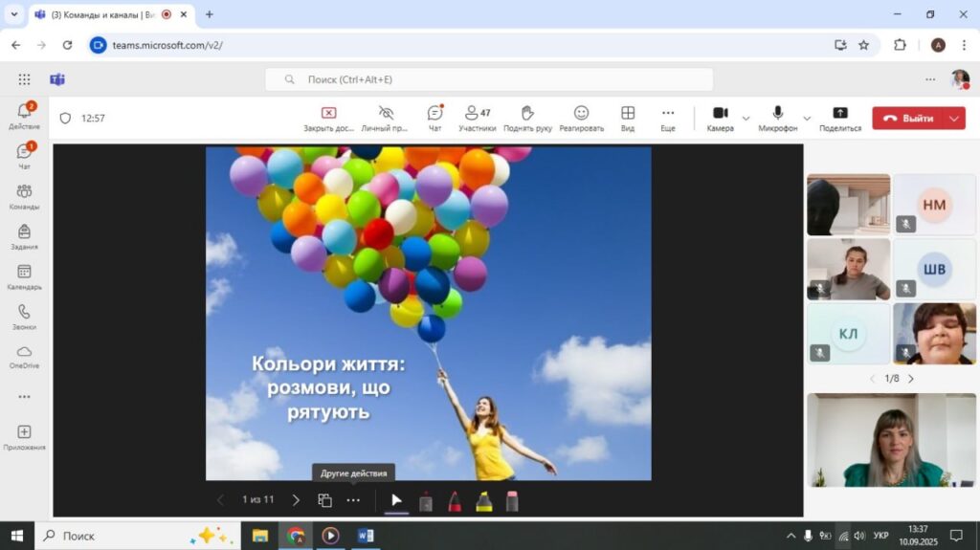This screenshot has width=980, height=550.
Task: Toggle Личный просмотр private view
Action: pos(386,113)
